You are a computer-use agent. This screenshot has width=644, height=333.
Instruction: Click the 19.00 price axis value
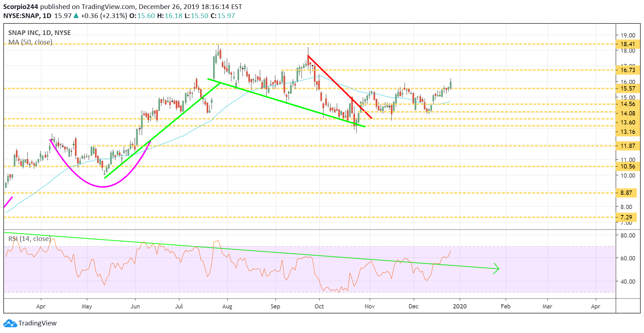click(x=628, y=35)
